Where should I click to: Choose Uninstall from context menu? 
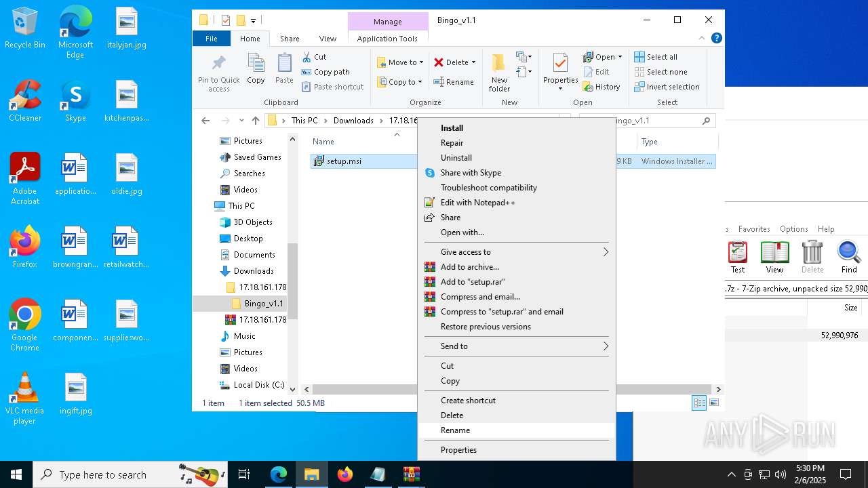tap(516, 158)
